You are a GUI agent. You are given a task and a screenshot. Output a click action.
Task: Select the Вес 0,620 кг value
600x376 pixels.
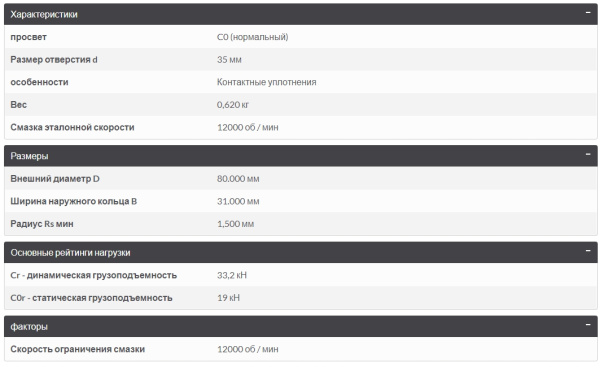point(233,105)
